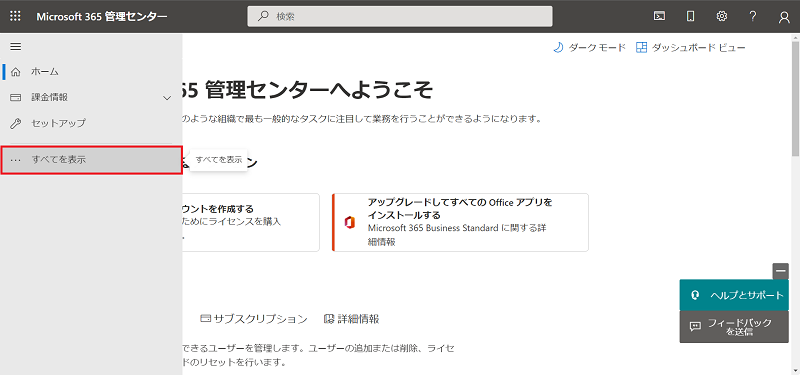Expand the 課金情報 chevron
The height and width of the screenshot is (375, 800).
click(x=167, y=98)
